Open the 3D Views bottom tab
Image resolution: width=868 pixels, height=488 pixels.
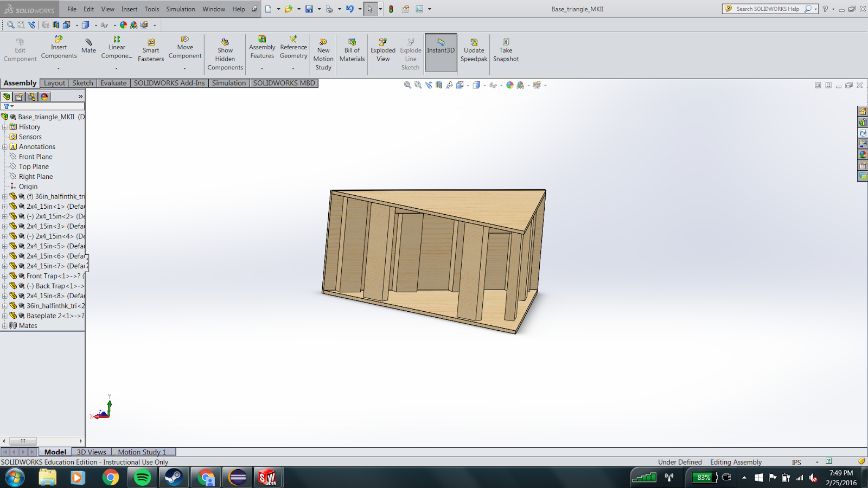pos(91,452)
